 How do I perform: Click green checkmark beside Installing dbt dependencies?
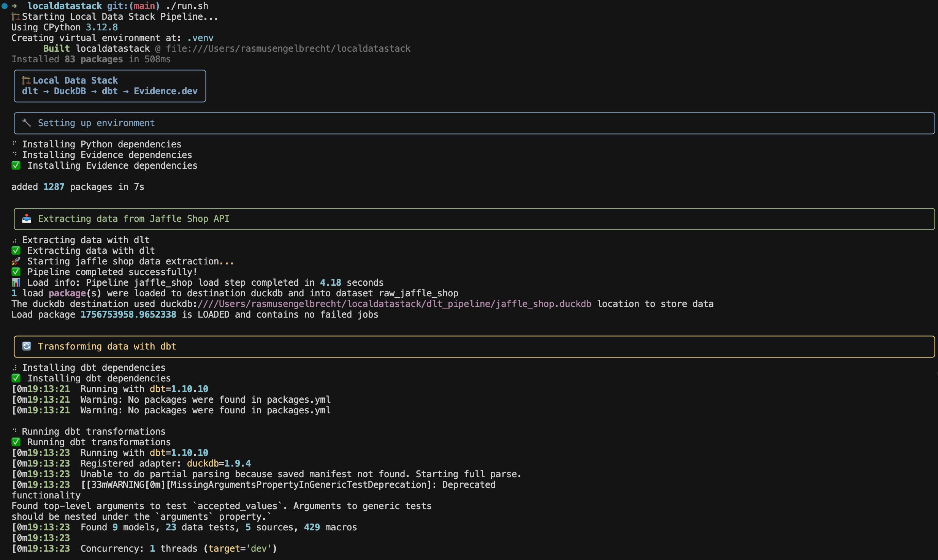(16, 378)
